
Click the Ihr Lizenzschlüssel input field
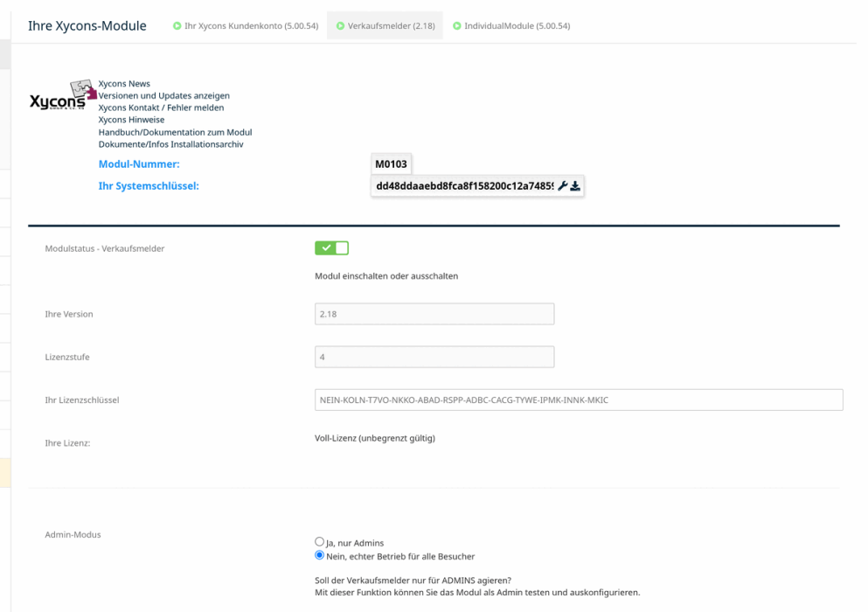click(x=579, y=400)
